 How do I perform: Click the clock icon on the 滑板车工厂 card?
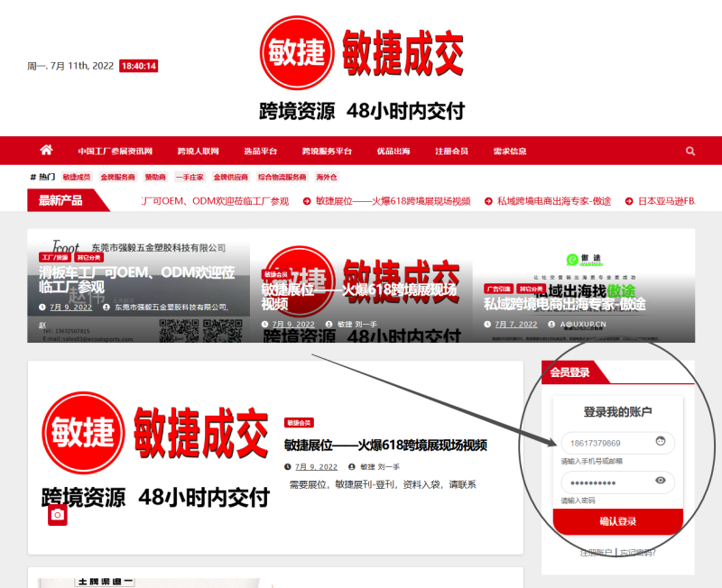(42, 307)
